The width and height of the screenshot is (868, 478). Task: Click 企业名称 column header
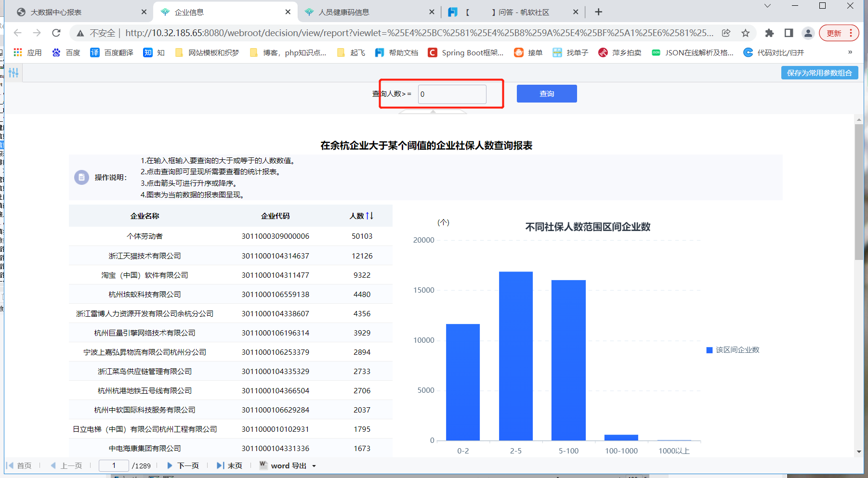[x=145, y=216]
